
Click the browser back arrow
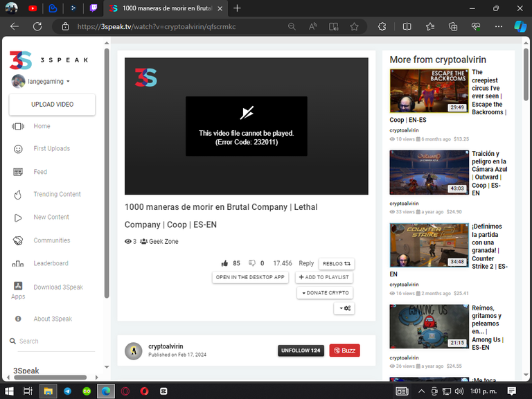(15, 26)
